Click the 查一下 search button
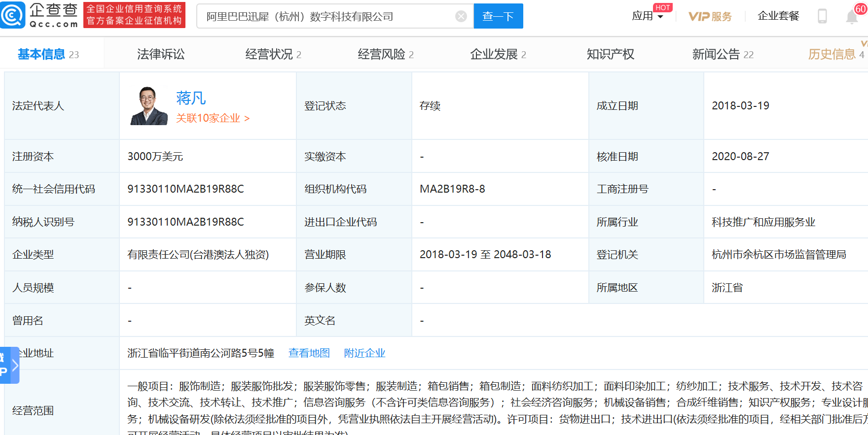 [498, 16]
